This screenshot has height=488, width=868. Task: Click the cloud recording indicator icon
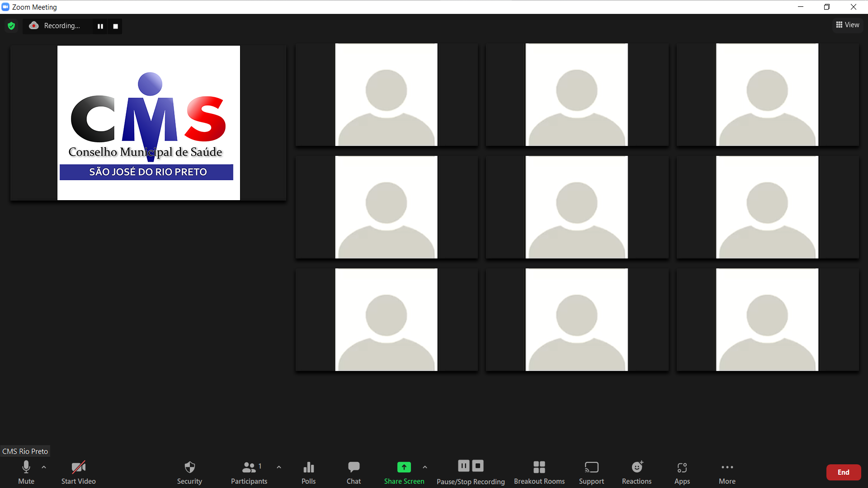coord(34,26)
